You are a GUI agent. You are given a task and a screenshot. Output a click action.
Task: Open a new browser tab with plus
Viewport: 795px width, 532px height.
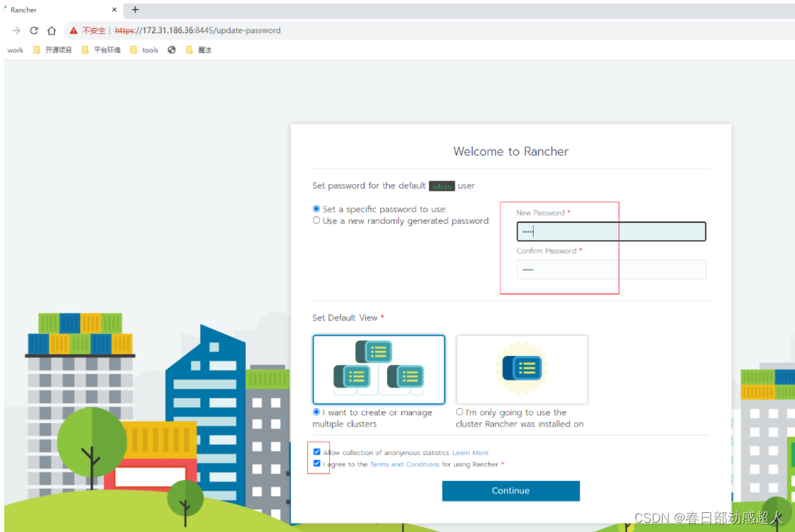(x=135, y=10)
